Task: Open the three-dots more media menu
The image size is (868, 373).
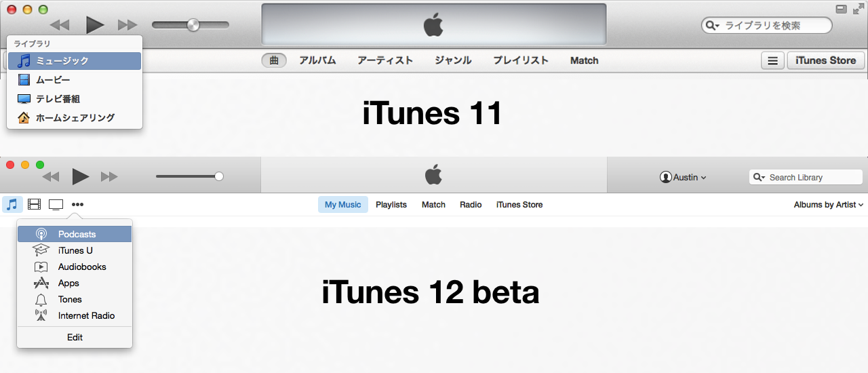Action: (77, 204)
